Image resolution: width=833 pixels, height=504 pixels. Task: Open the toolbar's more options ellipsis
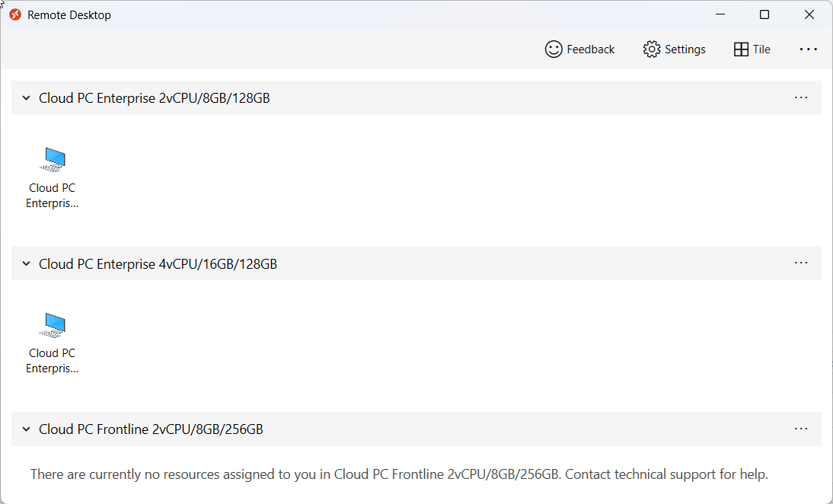(808, 49)
